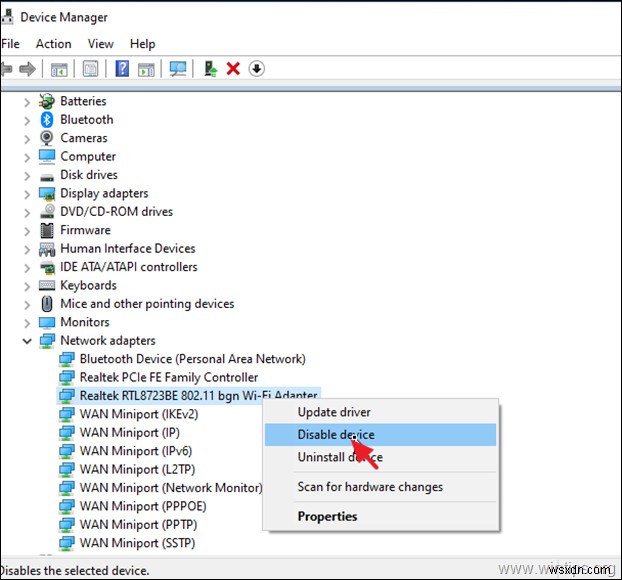Click Update device driver toolbar icon
The width and height of the screenshot is (622, 580).
pos(210,69)
